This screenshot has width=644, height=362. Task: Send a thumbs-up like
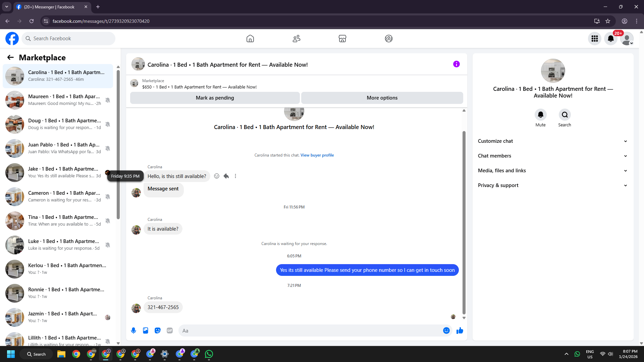coord(460,330)
